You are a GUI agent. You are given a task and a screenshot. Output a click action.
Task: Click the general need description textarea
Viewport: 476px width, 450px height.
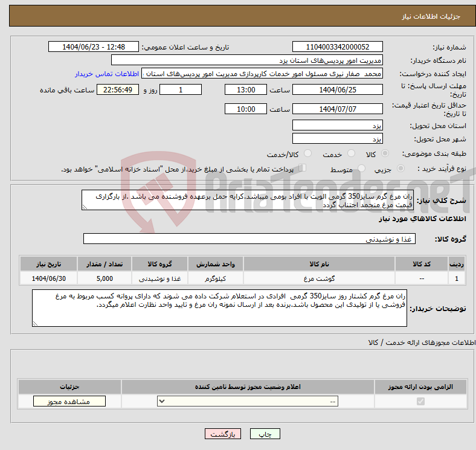[x=248, y=200]
